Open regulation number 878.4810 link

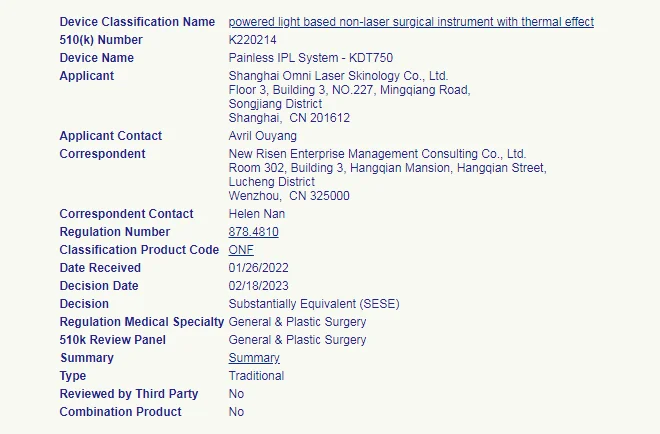253,232
